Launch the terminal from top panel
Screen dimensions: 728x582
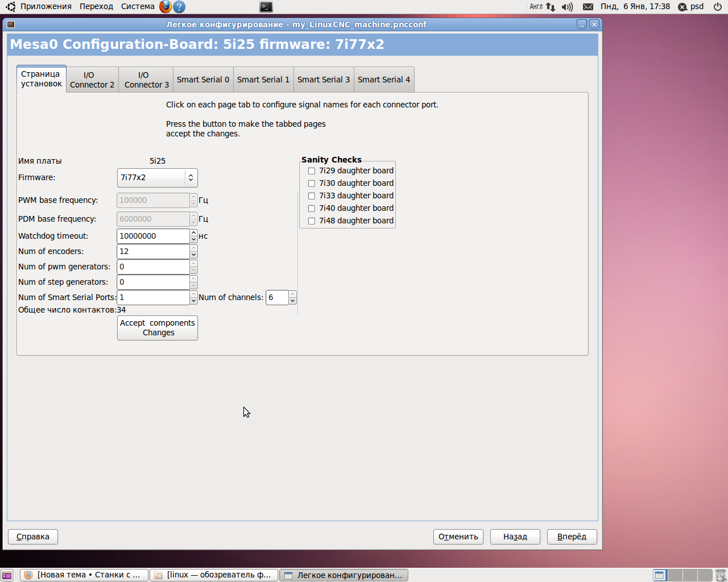pyautogui.click(x=266, y=7)
